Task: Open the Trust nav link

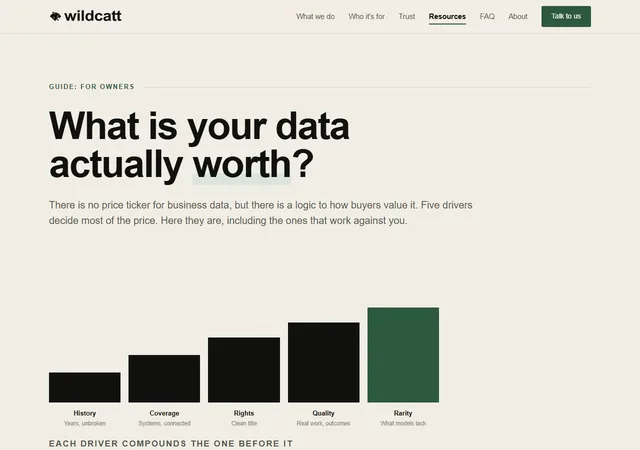Action: point(407,16)
